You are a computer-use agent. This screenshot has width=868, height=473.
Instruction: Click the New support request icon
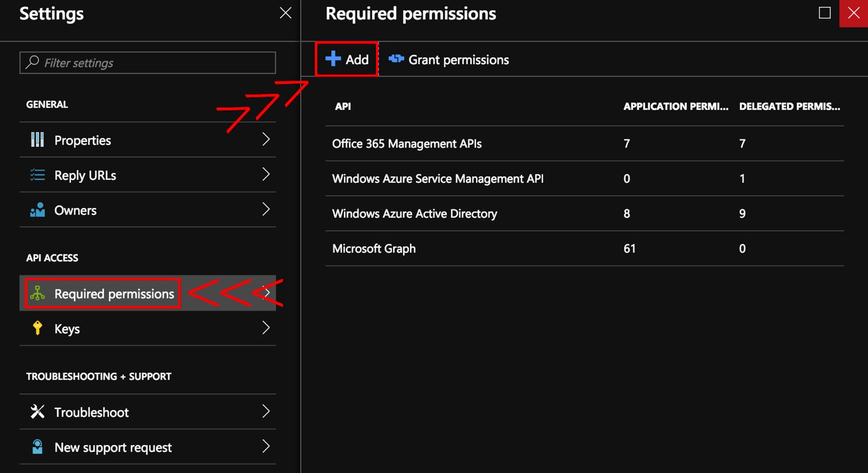[39, 447]
